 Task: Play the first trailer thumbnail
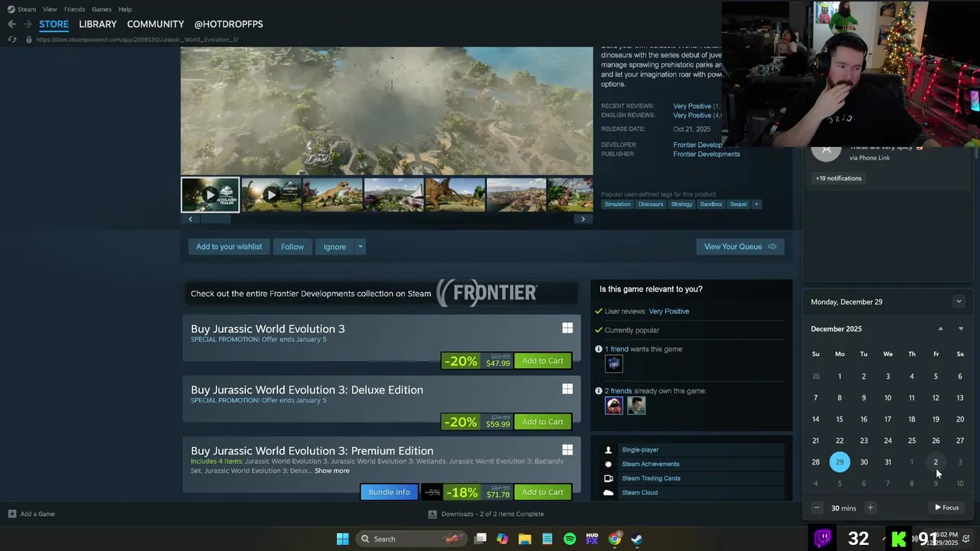[210, 194]
